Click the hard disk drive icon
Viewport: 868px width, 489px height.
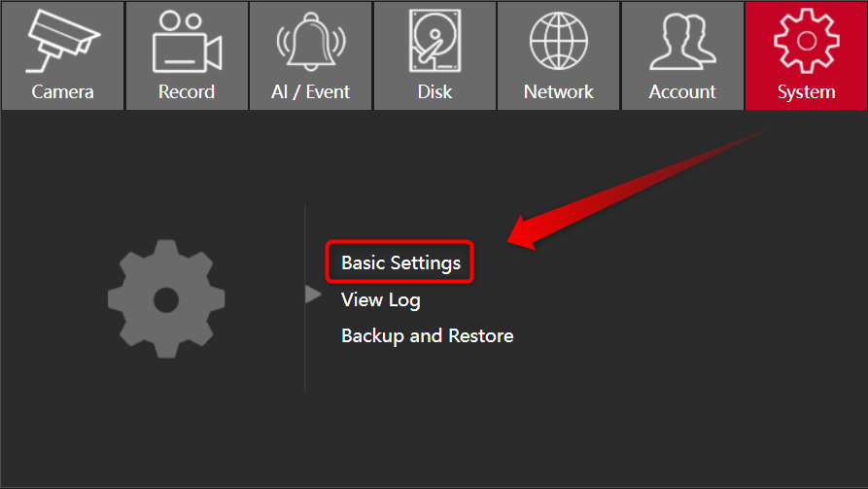coord(434,42)
